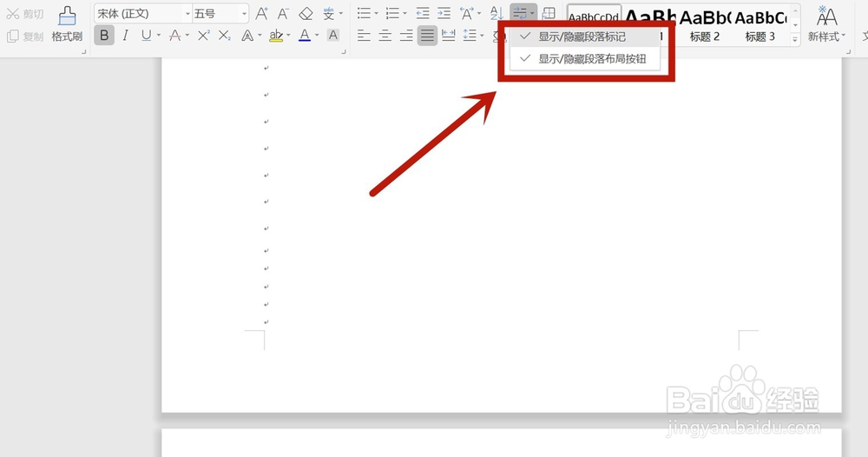Expand the styles gallery list
This screenshot has height=457, width=868.
pyautogui.click(x=795, y=39)
